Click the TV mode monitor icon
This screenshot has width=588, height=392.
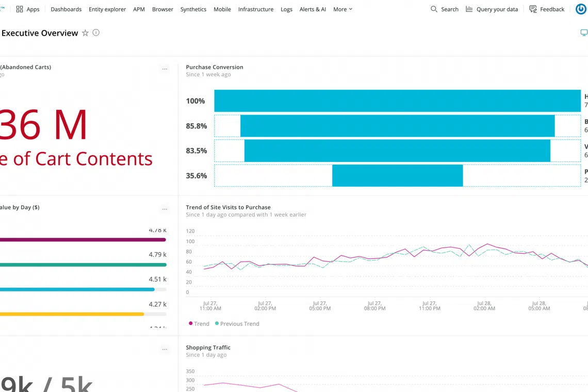point(583,33)
